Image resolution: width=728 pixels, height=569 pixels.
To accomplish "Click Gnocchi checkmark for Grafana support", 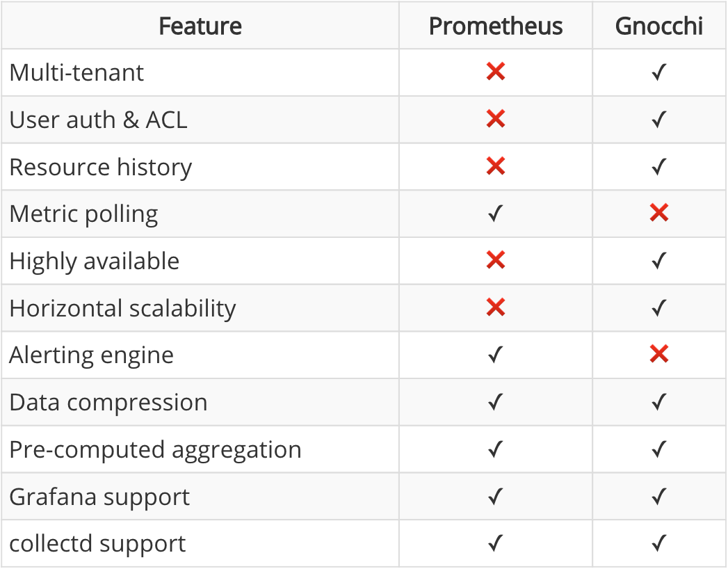I will (x=659, y=497).
